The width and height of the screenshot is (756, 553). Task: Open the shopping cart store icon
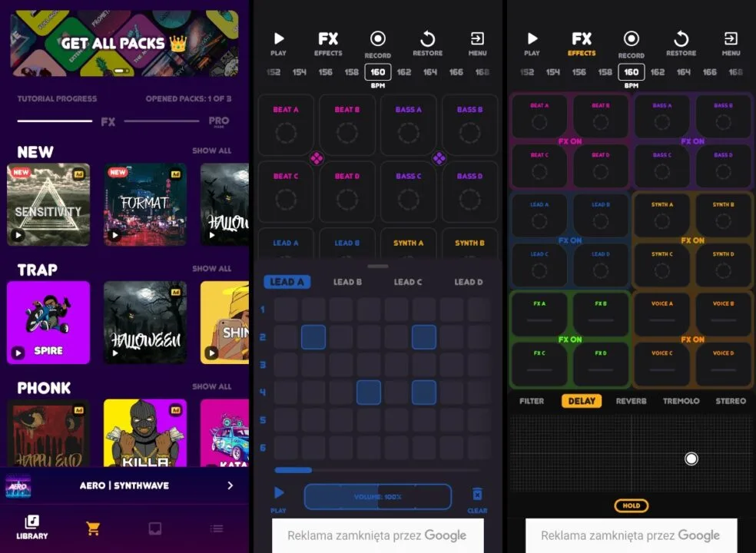pos(93,528)
